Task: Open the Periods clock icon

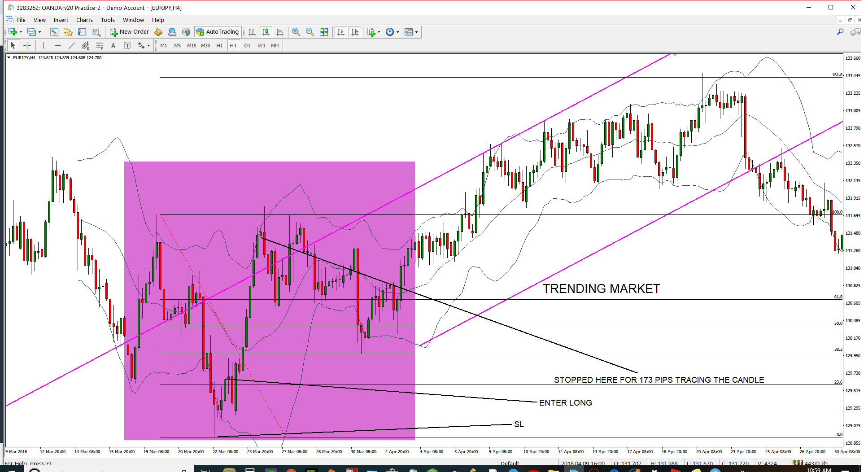Action: [390, 32]
